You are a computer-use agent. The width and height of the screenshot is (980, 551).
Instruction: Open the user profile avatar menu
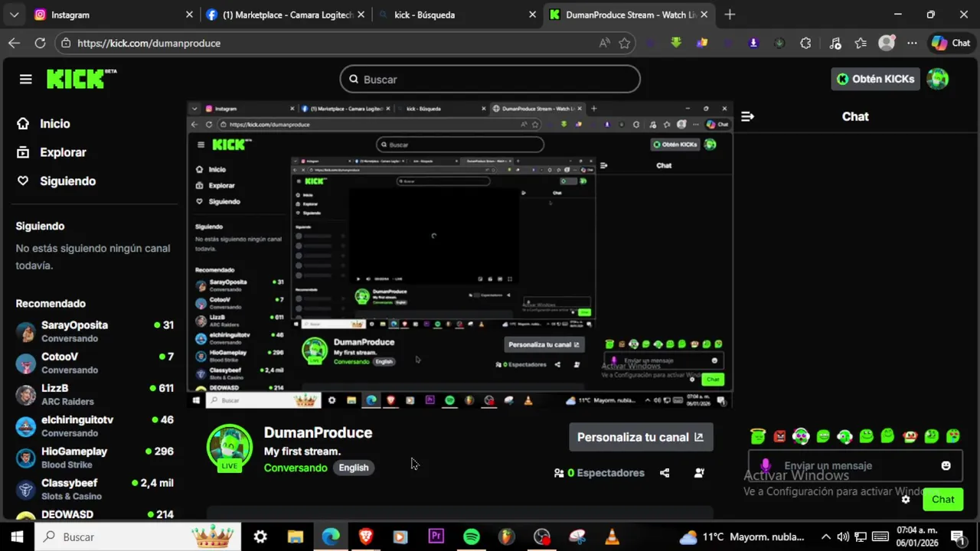[938, 79]
